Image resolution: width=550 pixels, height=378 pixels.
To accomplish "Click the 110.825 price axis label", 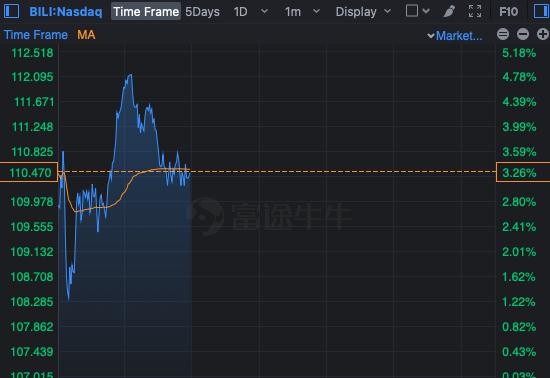I will [32, 152].
